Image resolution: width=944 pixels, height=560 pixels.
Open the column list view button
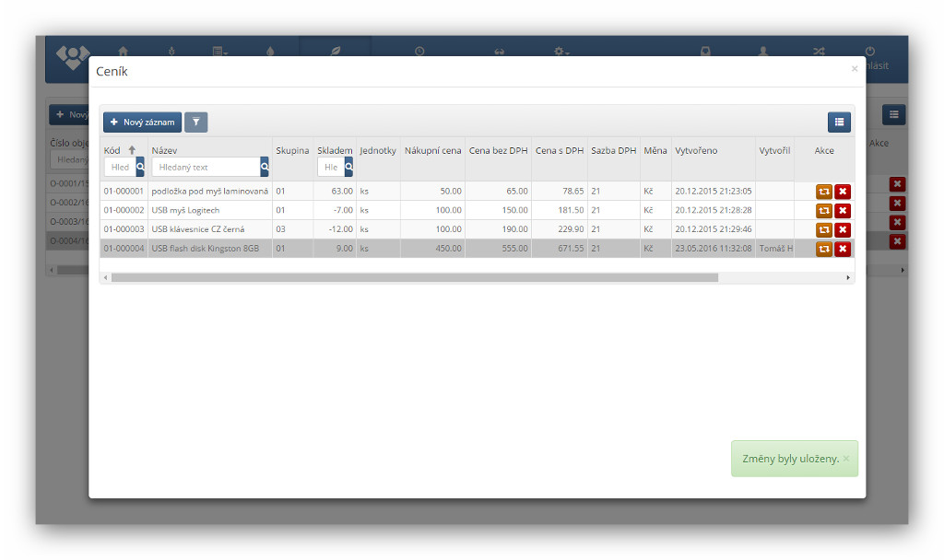click(838, 122)
